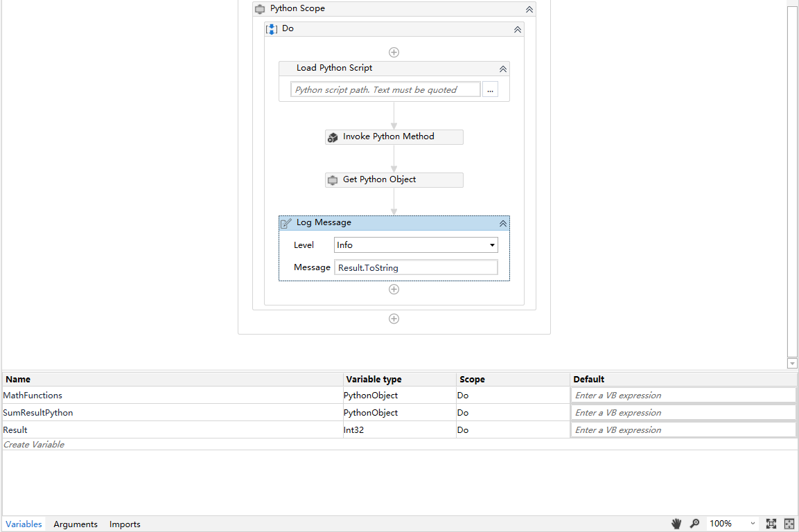Screen dimensions: 799x532
Task: Toggle the overview panel icon
Action: (x=789, y=523)
